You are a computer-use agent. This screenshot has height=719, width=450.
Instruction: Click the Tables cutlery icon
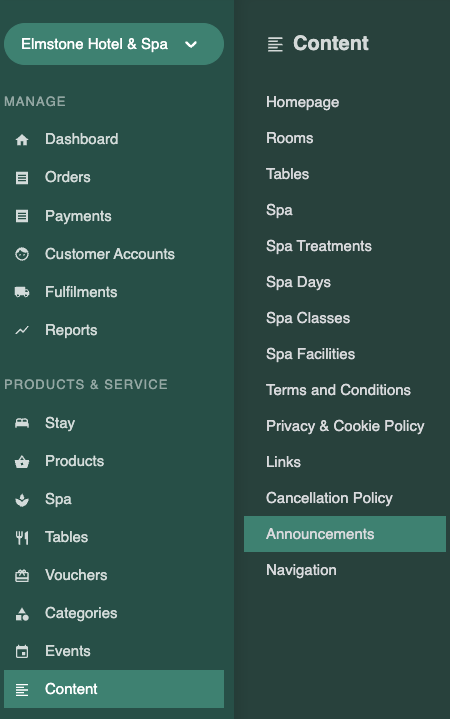22,537
